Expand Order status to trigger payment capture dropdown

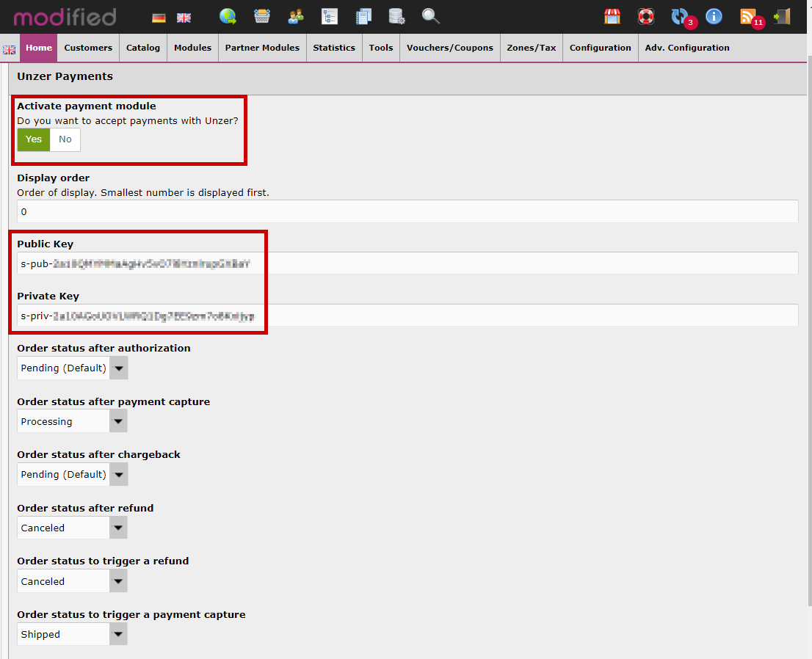point(72,633)
